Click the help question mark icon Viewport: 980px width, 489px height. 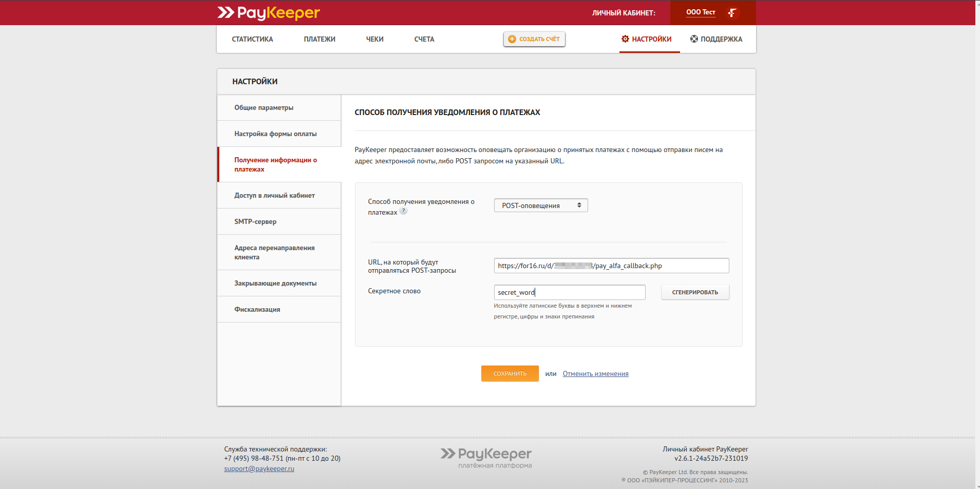(404, 211)
